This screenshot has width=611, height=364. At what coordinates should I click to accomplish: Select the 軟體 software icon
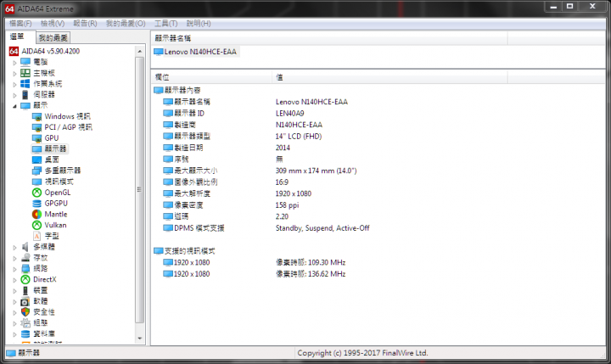tap(25, 301)
